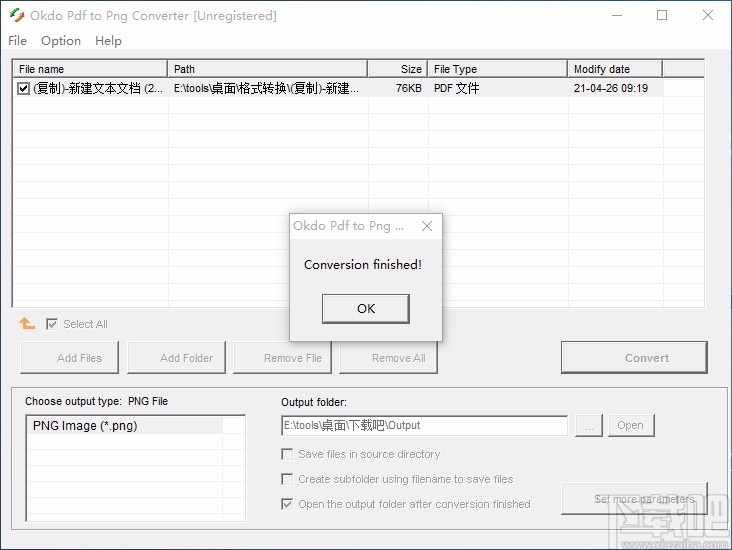Close the Okdo Pdf to Png Converter window
This screenshot has width=732, height=550.
coord(708,15)
